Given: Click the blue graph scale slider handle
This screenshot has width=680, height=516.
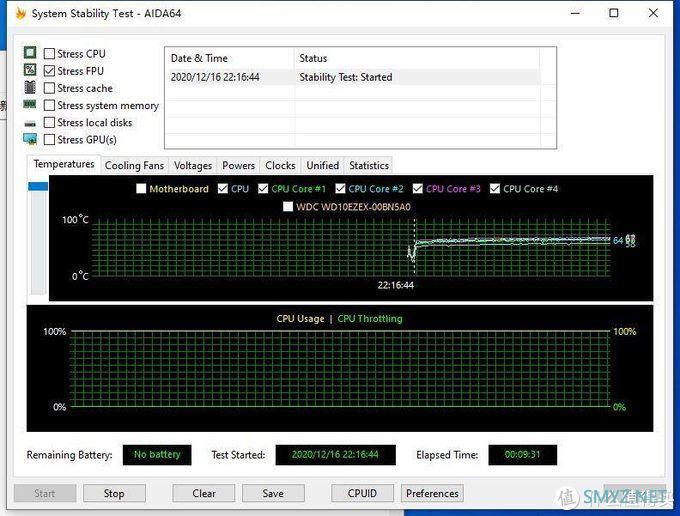Looking at the screenshot, I should click(38, 186).
